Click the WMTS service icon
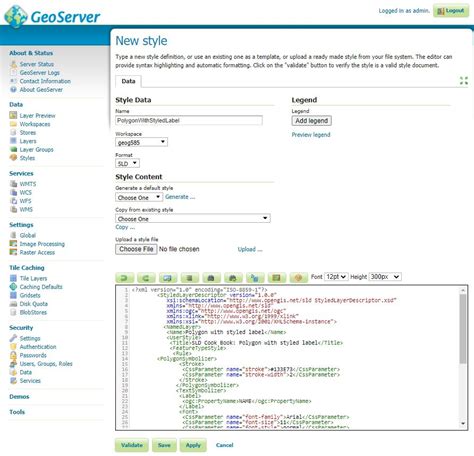Viewport: 474px width, 456px height. pos(13,184)
